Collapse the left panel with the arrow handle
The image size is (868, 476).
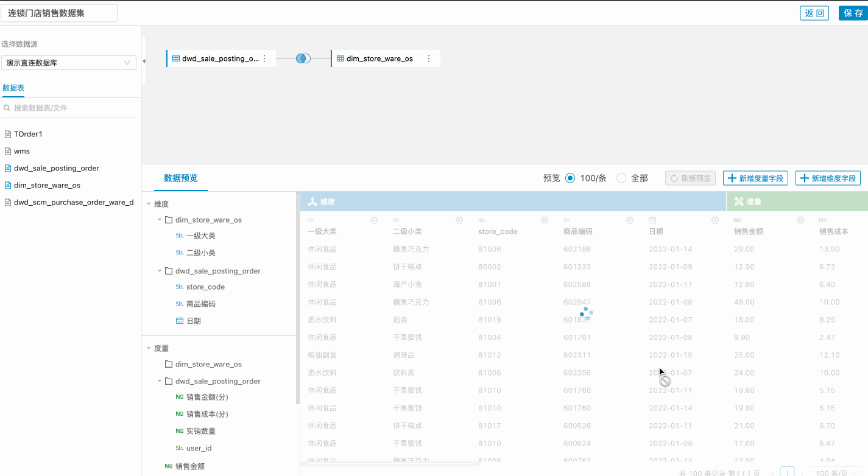[144, 61]
